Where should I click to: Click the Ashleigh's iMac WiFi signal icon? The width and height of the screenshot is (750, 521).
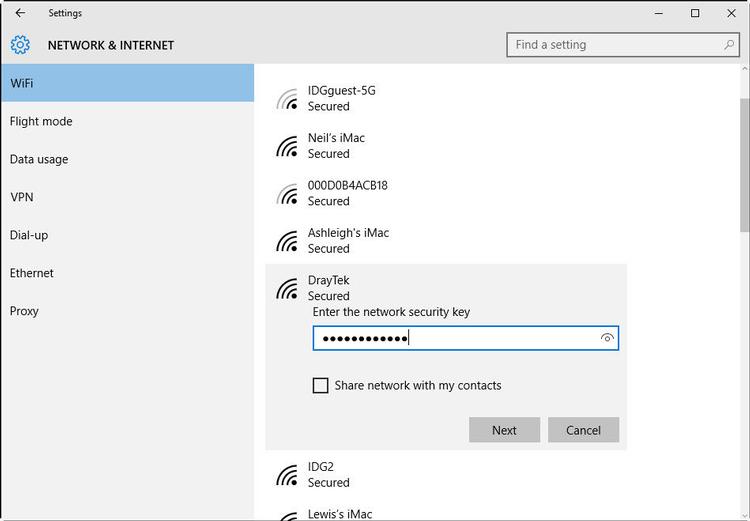tap(288, 241)
